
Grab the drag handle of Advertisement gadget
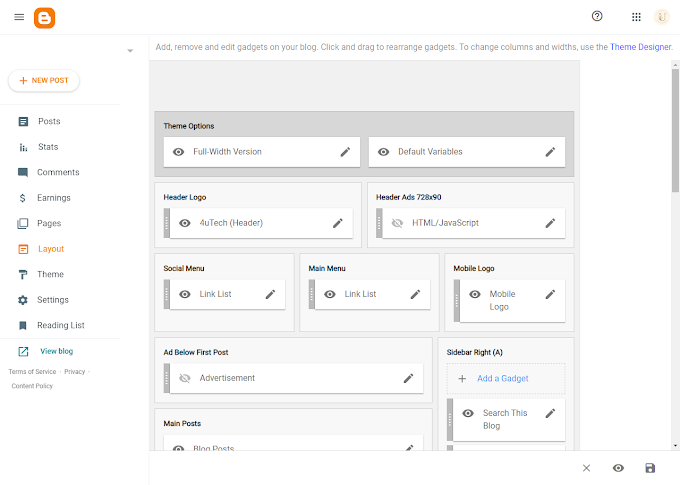coord(167,378)
